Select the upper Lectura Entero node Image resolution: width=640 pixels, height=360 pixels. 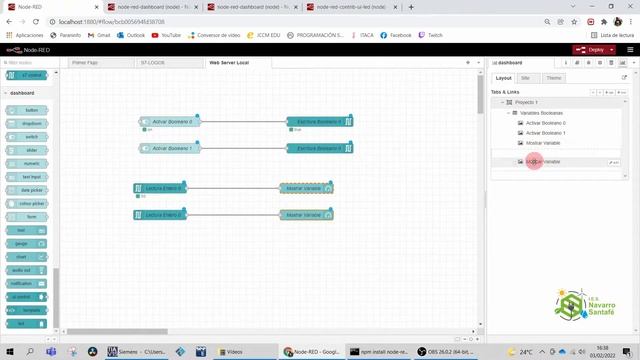[x=160, y=188]
